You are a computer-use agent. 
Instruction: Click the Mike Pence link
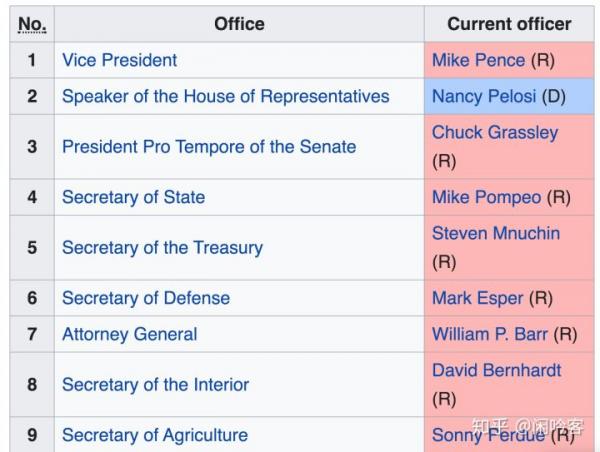click(478, 60)
